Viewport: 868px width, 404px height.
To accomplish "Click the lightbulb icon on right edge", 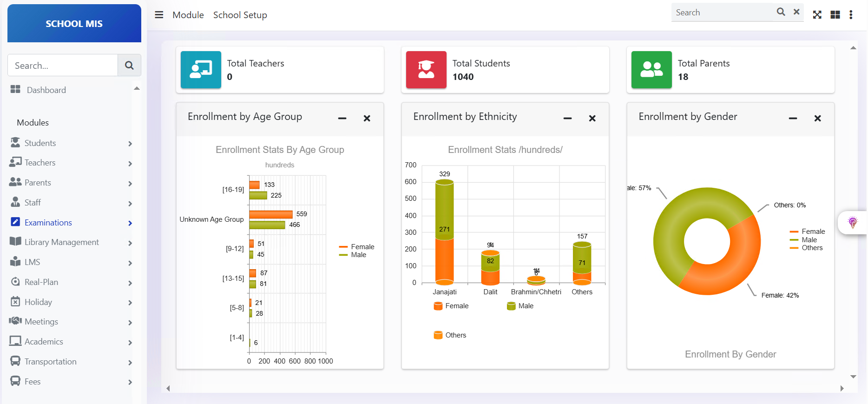I will point(852,222).
